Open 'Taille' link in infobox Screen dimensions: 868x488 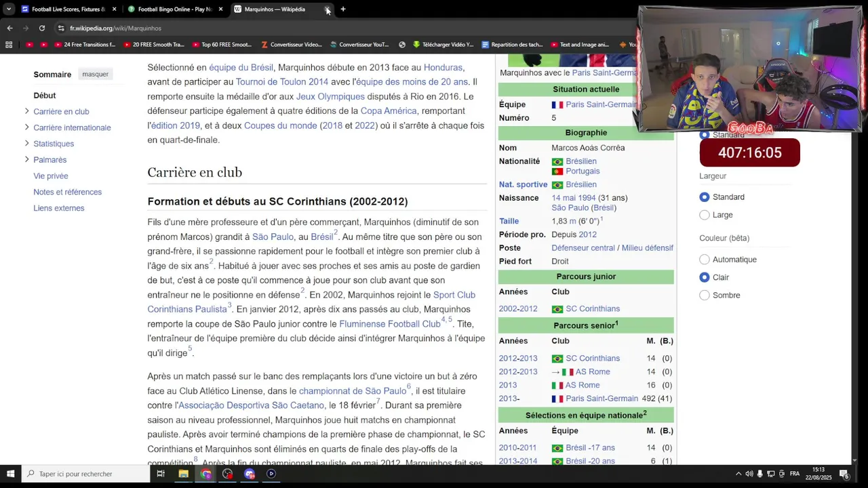point(509,221)
